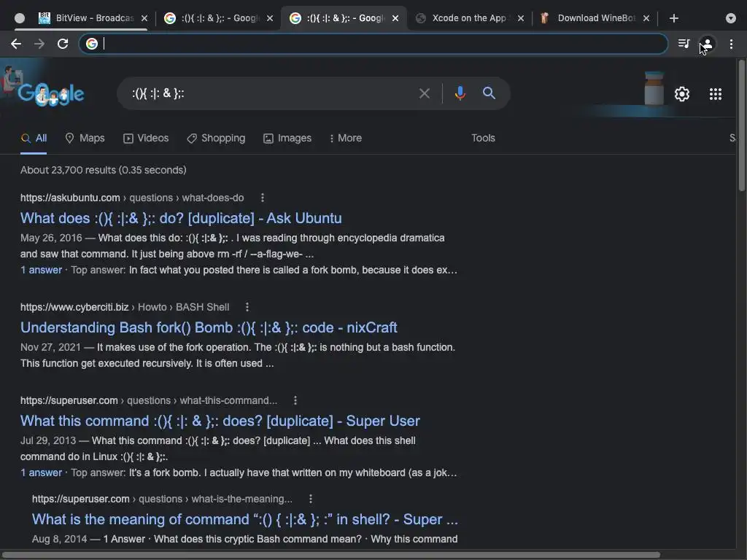The width and height of the screenshot is (747, 560).
Task: Switch to Images results
Action: click(x=287, y=138)
